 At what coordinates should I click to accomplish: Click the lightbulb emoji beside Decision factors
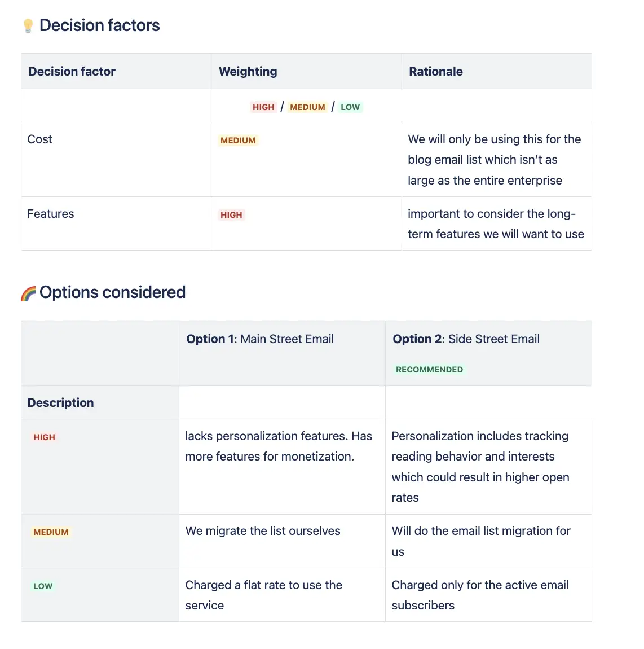[x=28, y=26]
